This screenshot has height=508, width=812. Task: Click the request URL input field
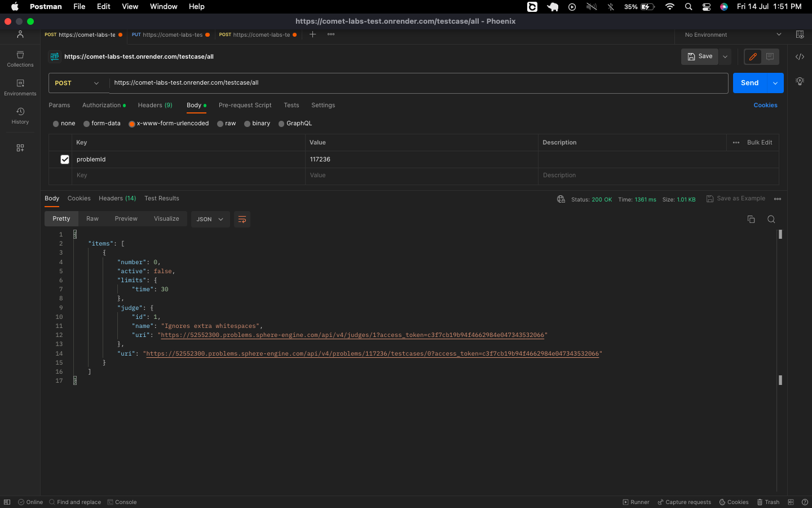tap(418, 83)
